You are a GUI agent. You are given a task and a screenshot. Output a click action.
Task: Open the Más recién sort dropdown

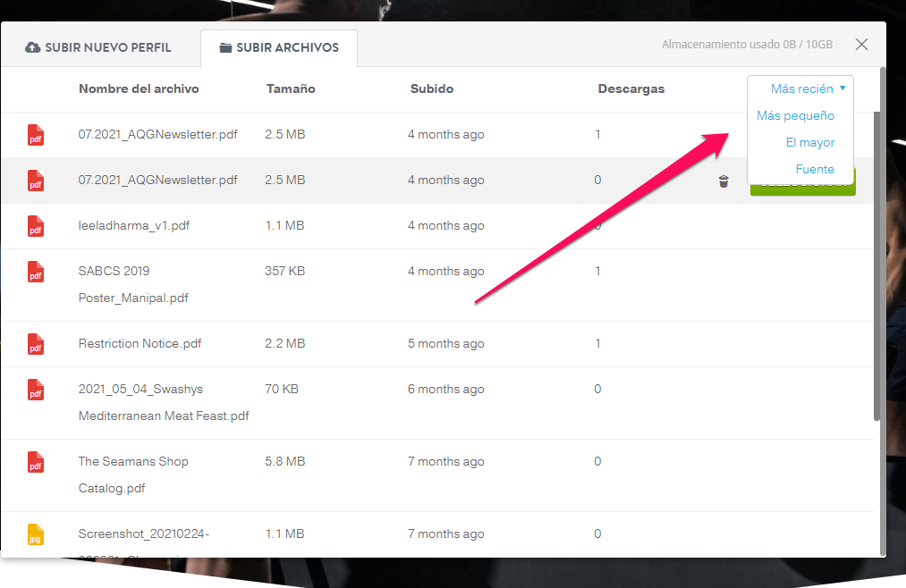[x=808, y=88]
